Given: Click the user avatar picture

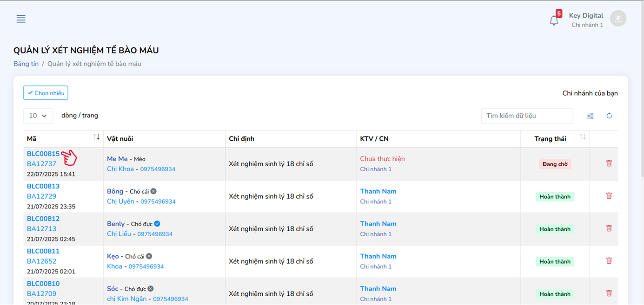Looking at the screenshot, I should click(x=618, y=19).
